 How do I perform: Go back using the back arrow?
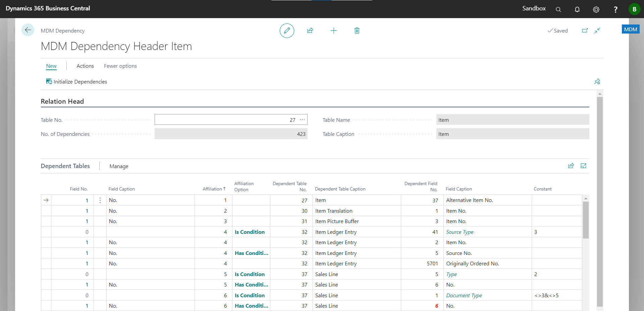(28, 30)
